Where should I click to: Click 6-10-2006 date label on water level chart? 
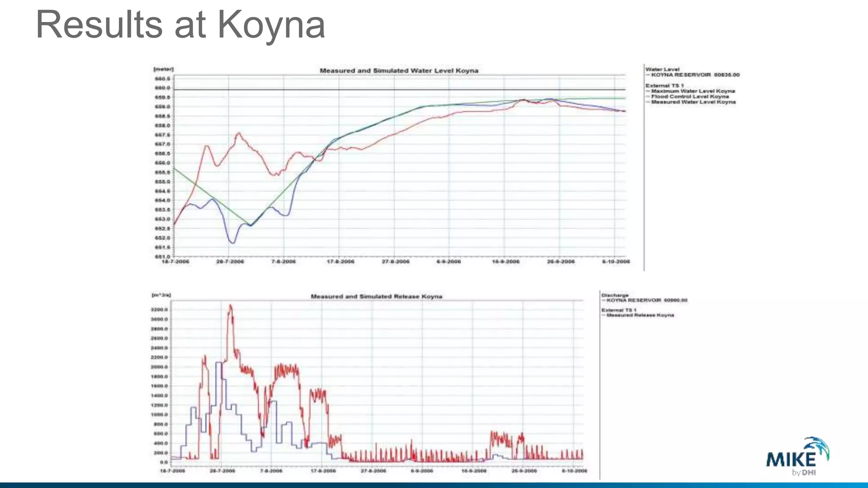(x=616, y=262)
